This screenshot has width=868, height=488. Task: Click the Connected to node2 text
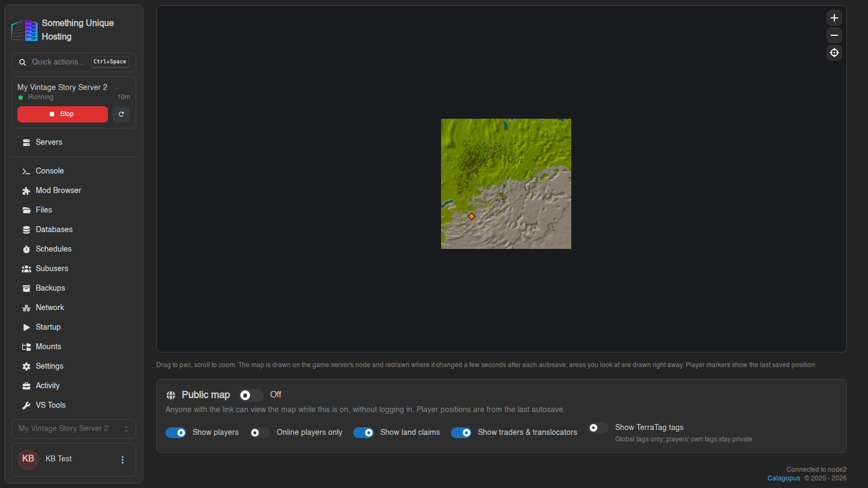[816, 470]
